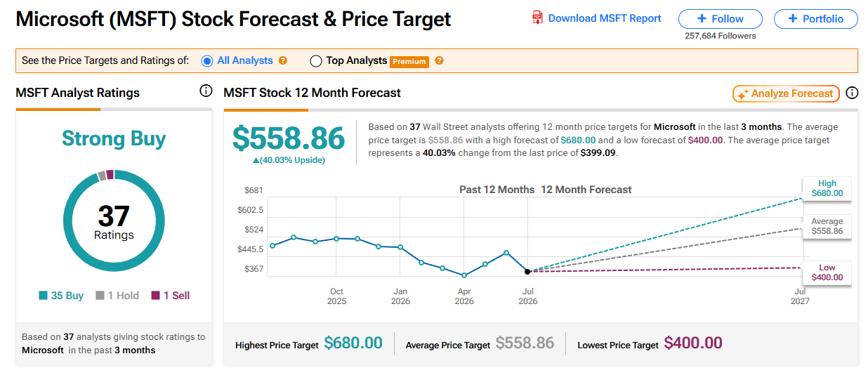Click the plus icon in Portfolio button
This screenshot has height=375, width=868.
[793, 19]
